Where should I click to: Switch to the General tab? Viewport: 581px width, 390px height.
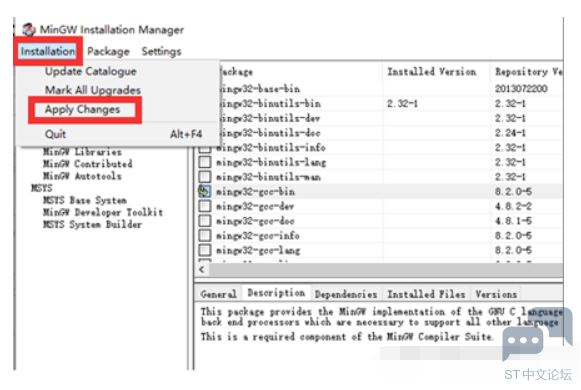tap(218, 294)
